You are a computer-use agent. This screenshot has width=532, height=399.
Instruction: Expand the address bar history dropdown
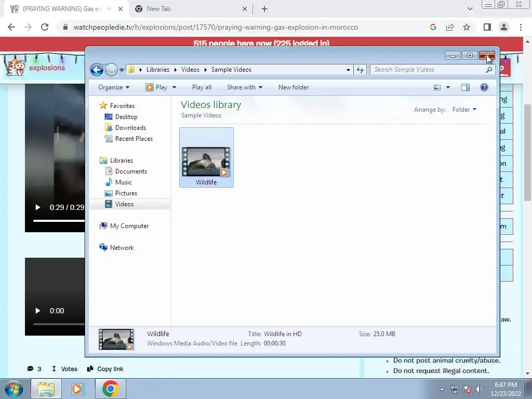pos(348,70)
